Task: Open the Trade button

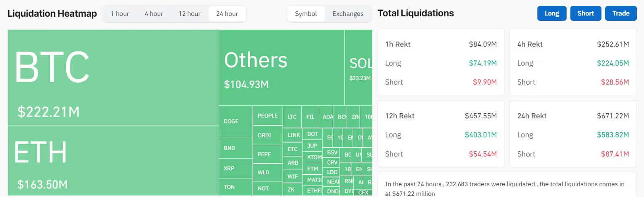Action: coord(621,14)
